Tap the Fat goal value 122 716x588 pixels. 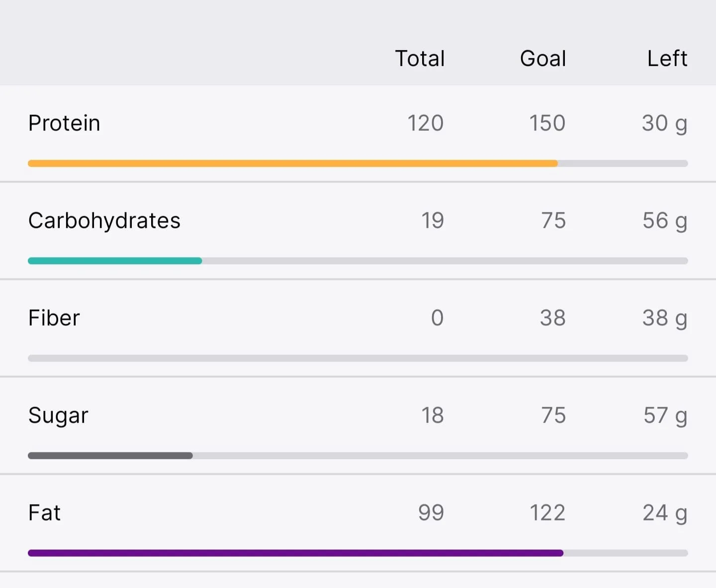[547, 513]
